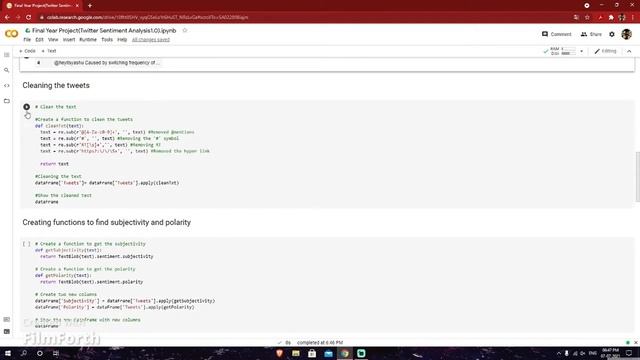Image resolution: width=640 pixels, height=360 pixels.
Task: Open the browser extensions puzzle icon
Action: pos(611,17)
